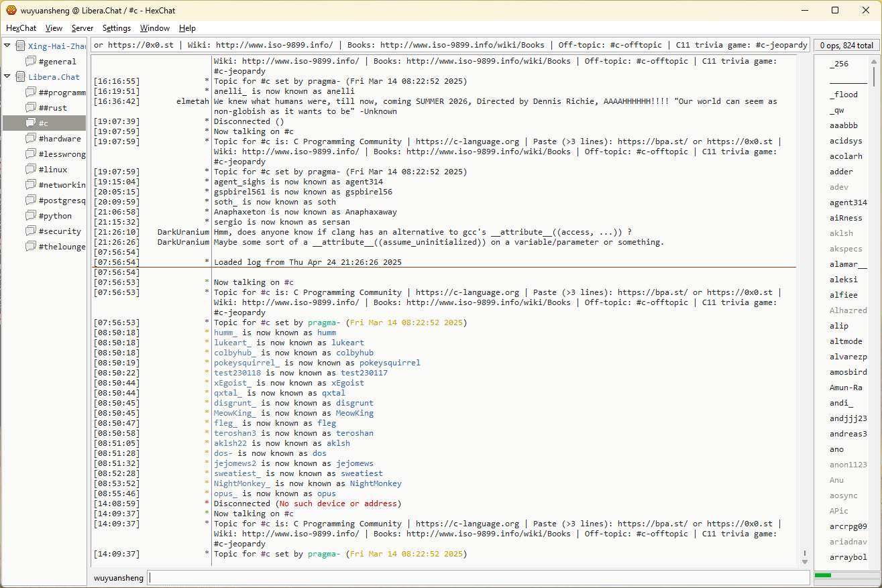Click the #hardware channel icon
Viewport: 882px width, 588px height.
tap(31, 139)
